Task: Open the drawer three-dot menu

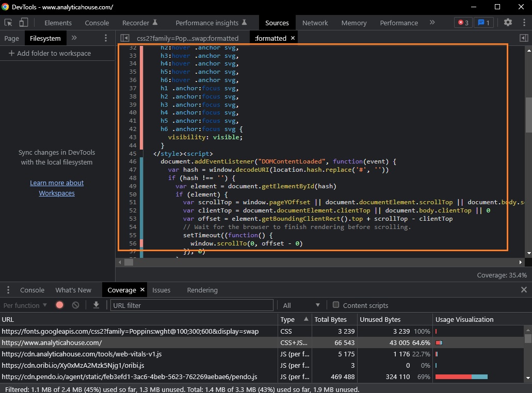Action: (x=8, y=290)
